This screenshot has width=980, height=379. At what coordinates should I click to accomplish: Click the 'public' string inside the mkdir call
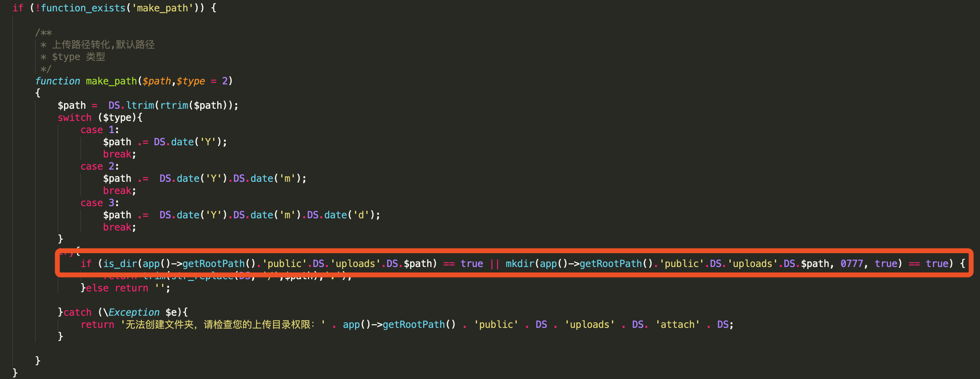682,264
